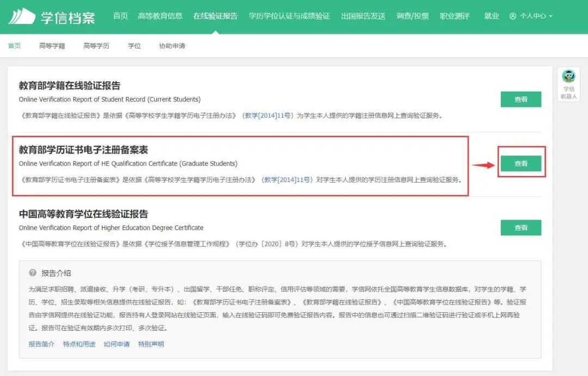
Task: Select the 首页 sub-navigation tab
Action: point(14,46)
